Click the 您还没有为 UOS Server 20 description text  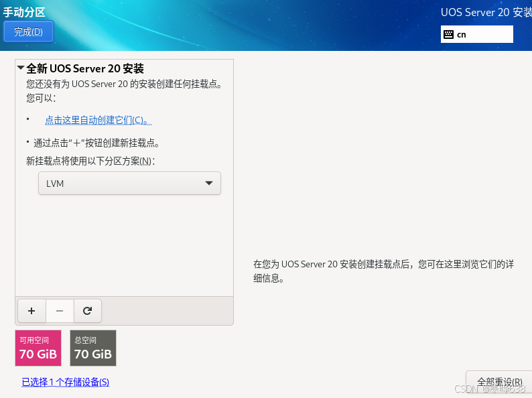click(124, 90)
